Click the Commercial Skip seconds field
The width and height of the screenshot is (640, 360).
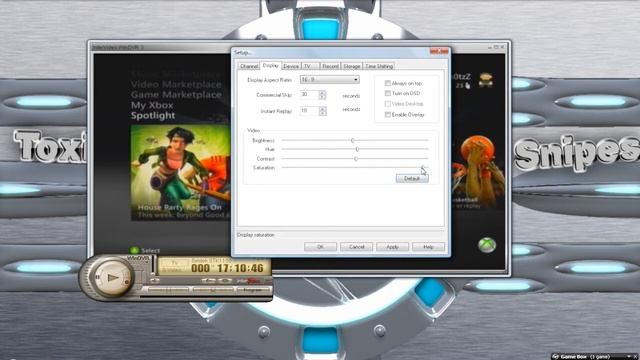[309, 95]
